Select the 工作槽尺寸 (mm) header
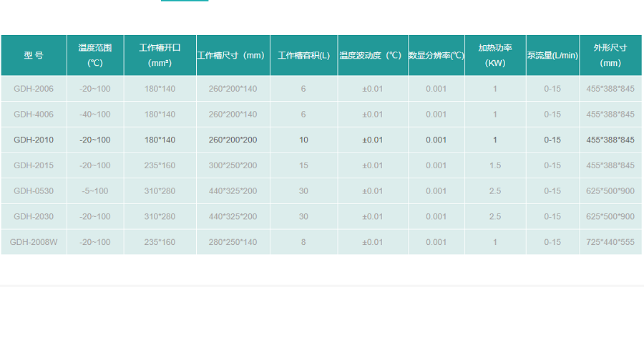The height and width of the screenshot is (348, 644). point(233,55)
